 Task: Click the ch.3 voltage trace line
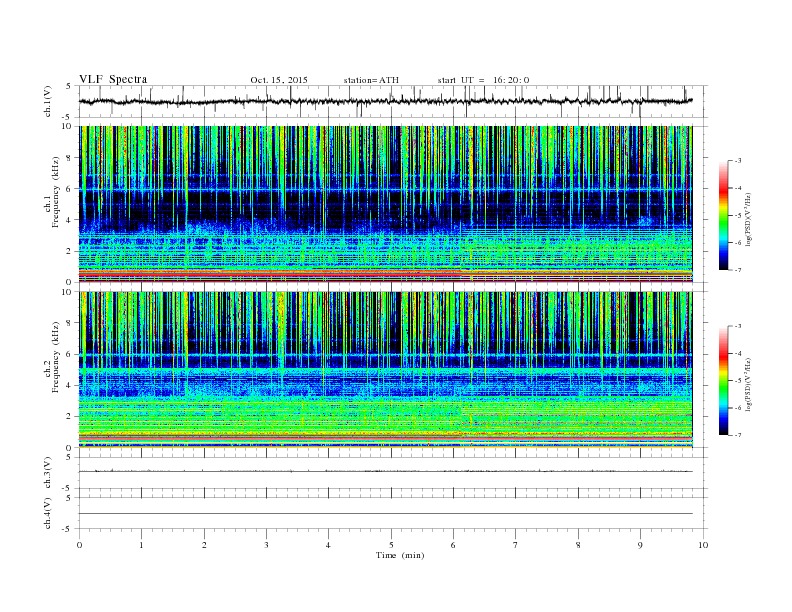coord(385,471)
